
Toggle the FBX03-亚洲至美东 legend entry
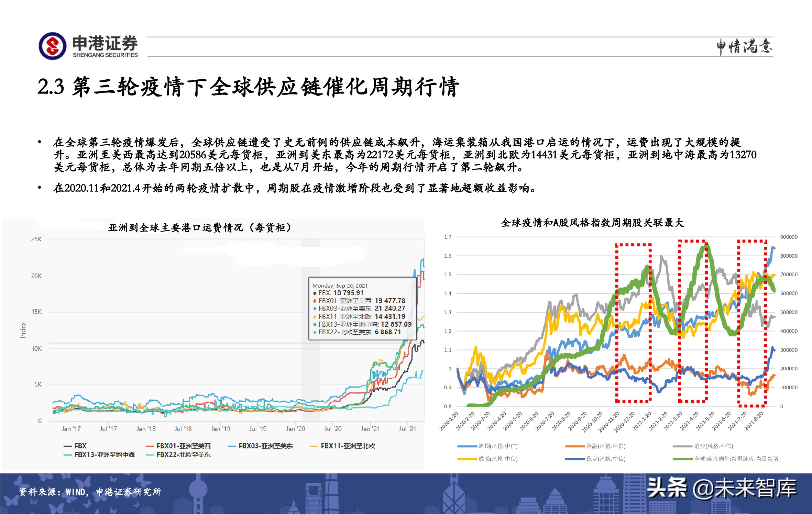[260, 446]
